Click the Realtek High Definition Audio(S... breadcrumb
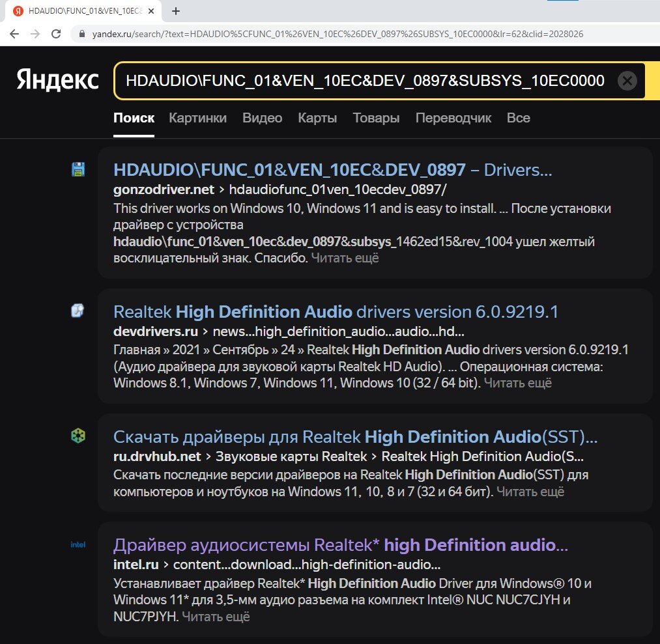The image size is (660, 644). click(482, 456)
